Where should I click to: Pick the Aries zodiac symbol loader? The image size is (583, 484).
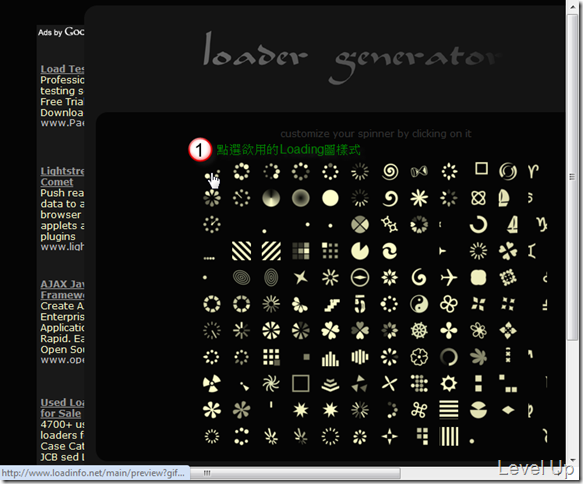pos(533,171)
